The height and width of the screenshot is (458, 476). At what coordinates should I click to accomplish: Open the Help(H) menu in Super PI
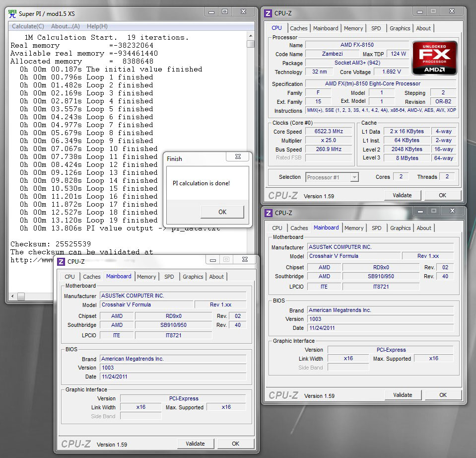(x=97, y=26)
